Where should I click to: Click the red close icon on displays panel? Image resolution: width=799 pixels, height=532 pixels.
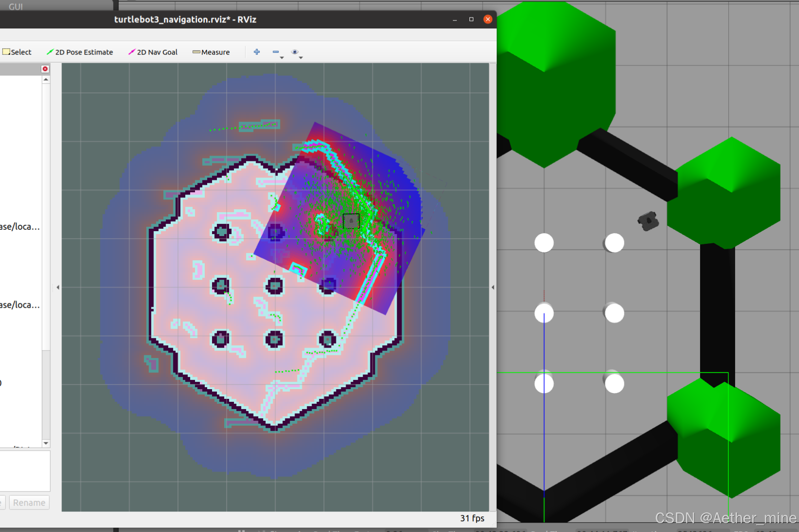click(45, 69)
